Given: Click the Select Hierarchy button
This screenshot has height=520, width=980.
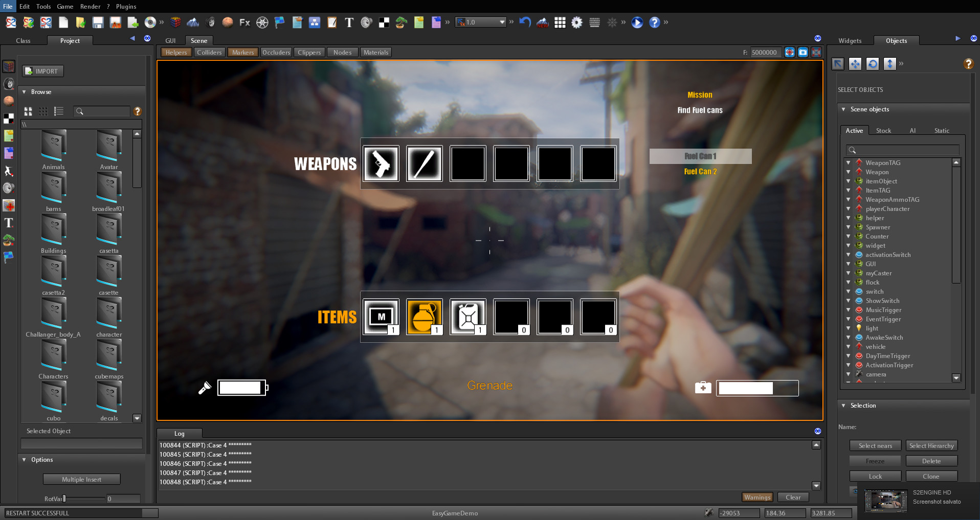Looking at the screenshot, I should coord(931,445).
